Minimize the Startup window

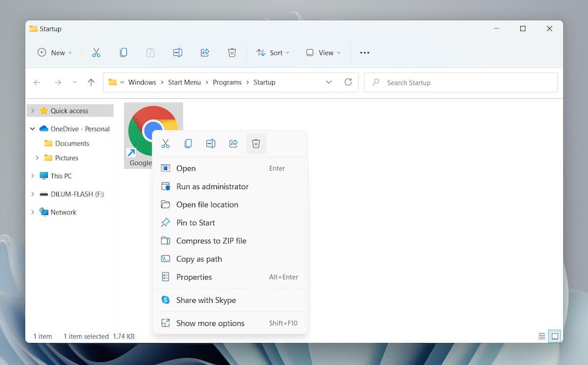click(x=497, y=29)
